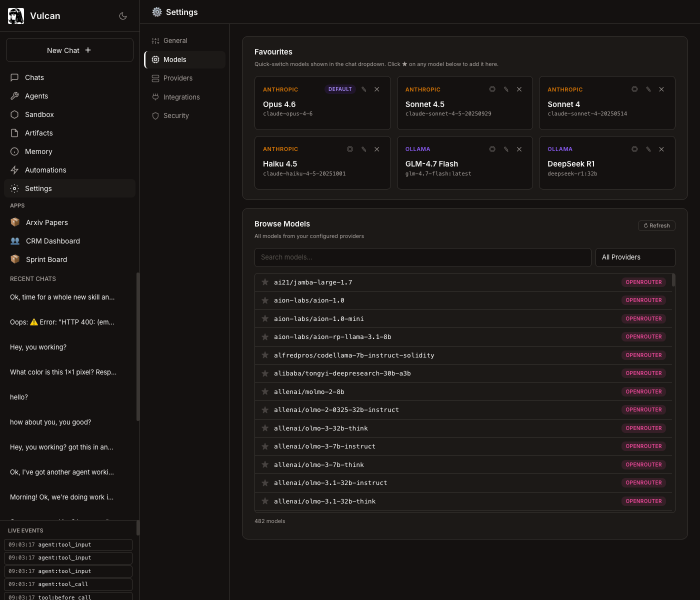Remove DeepSeek R1 from favourites
Image resolution: width=700 pixels, height=600 pixels.
tap(661, 149)
